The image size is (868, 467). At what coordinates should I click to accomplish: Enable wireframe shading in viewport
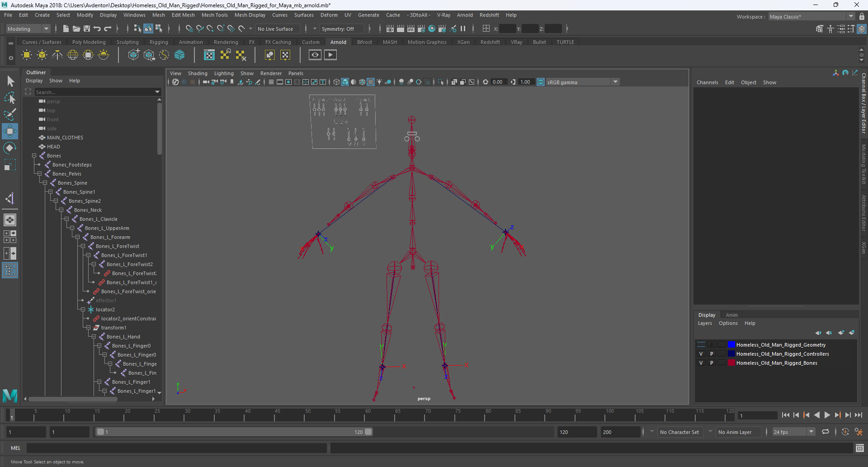click(x=336, y=82)
